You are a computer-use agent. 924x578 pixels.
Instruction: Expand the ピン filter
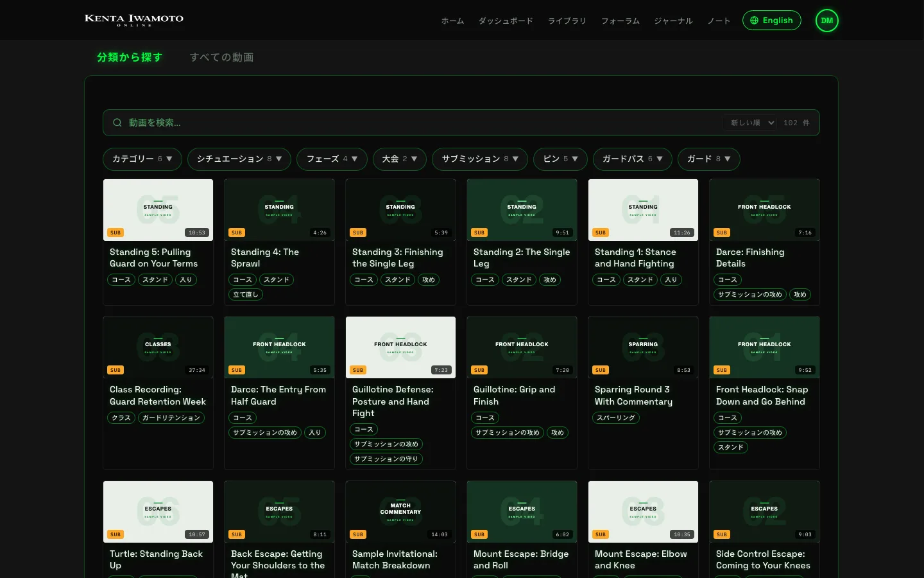(560, 159)
